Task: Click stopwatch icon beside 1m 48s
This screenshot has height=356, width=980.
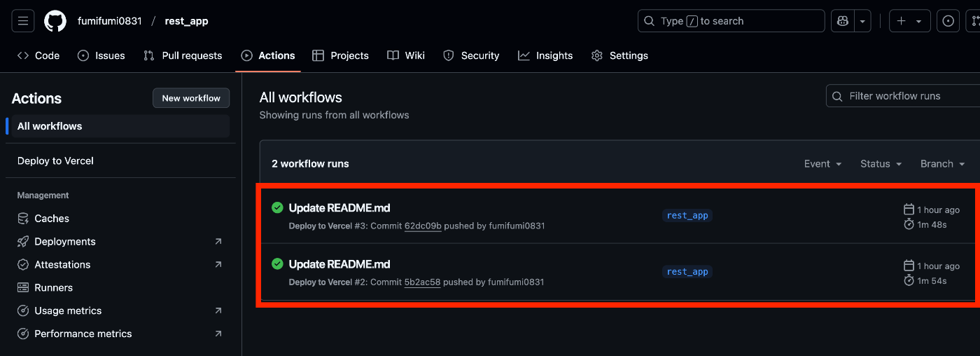Action: [x=909, y=224]
